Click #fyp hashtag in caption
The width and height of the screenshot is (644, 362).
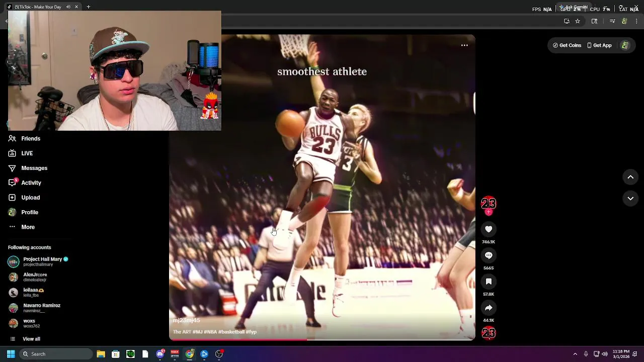pyautogui.click(x=251, y=332)
